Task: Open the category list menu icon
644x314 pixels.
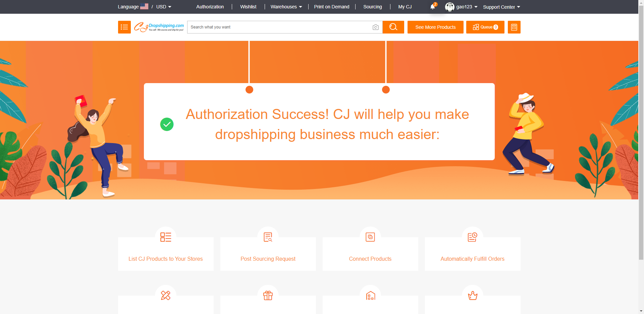Action: pos(124,27)
